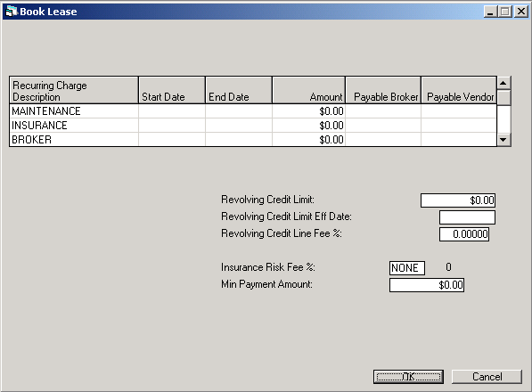
Task: Cancel the Book Lease dialog
Action: pyautogui.click(x=487, y=376)
